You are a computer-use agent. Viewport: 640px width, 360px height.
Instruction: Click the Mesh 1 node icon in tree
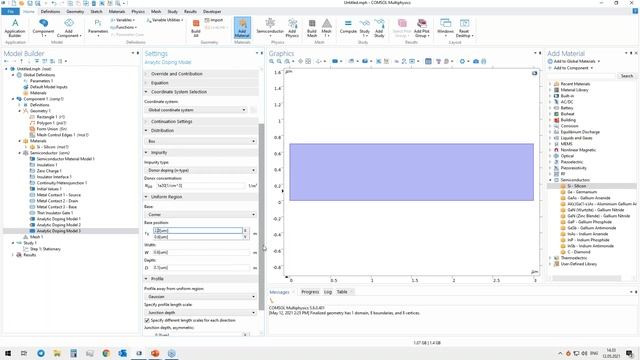click(x=26, y=237)
